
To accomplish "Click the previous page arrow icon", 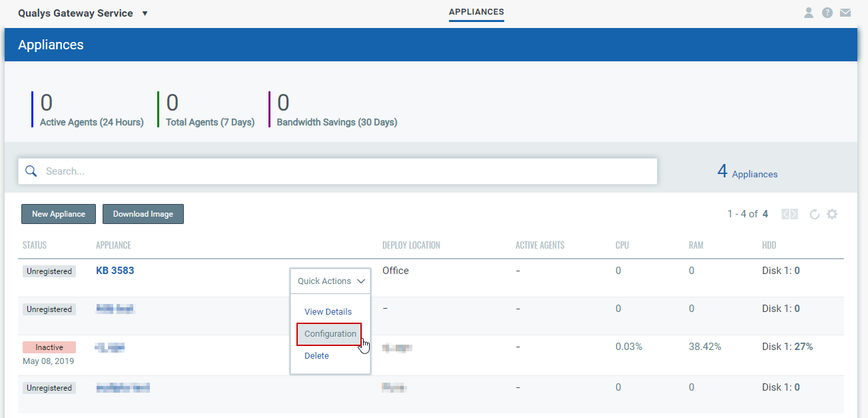I will (x=787, y=213).
